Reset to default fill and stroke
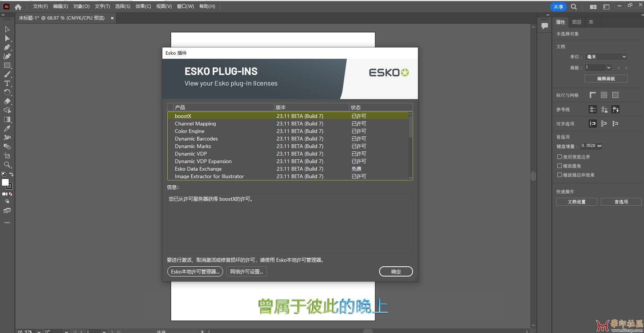 (x=4, y=174)
